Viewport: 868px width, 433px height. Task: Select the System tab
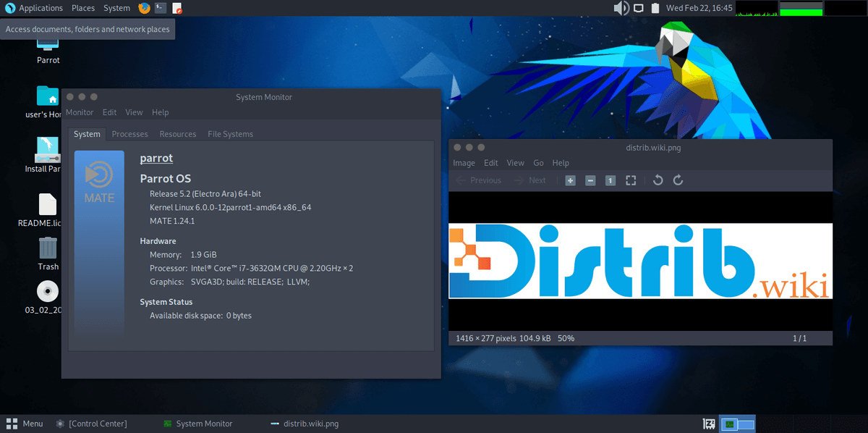point(87,134)
